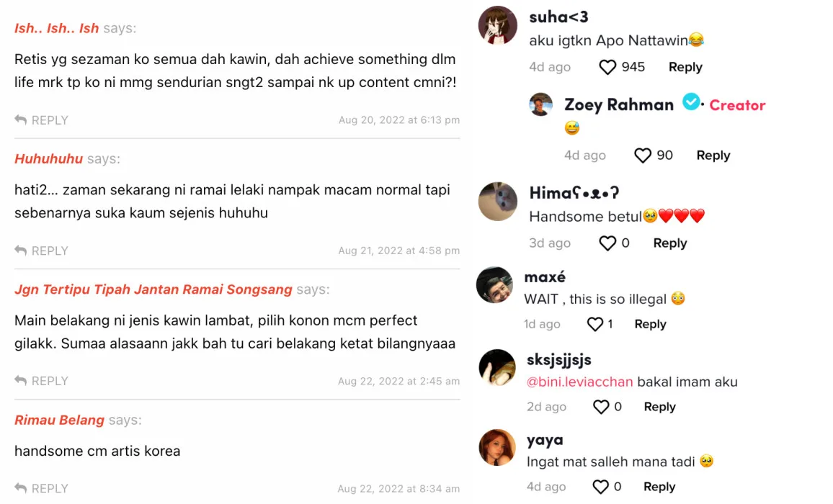View yaya's profile photo
833x504 pixels.
coord(497,447)
